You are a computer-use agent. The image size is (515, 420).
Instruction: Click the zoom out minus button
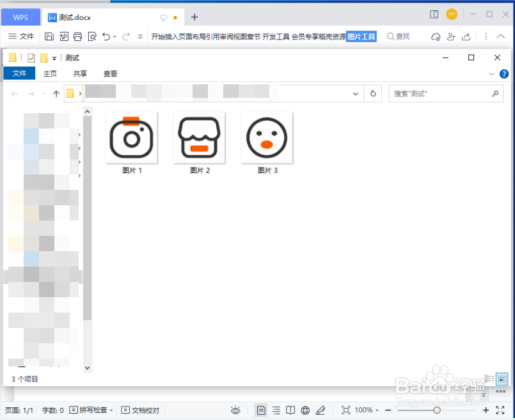(388, 410)
